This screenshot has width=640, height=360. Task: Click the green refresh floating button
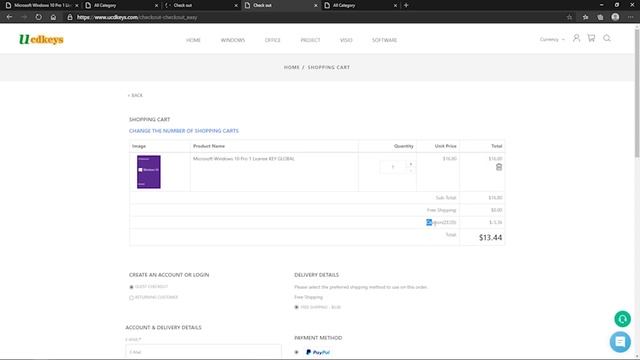[622, 319]
